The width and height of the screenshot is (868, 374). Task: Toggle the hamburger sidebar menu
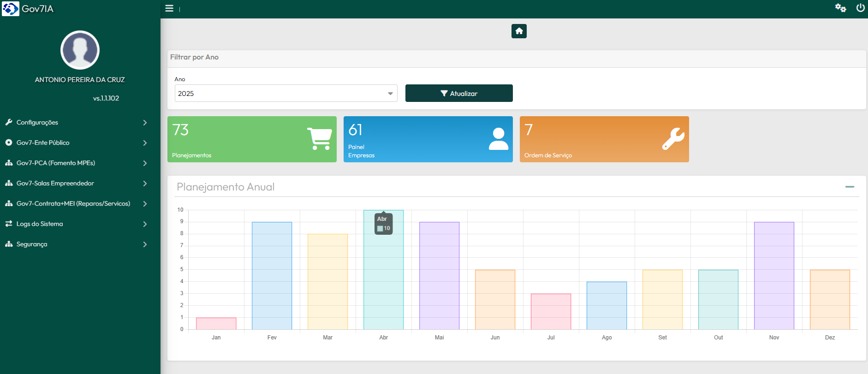(x=169, y=8)
